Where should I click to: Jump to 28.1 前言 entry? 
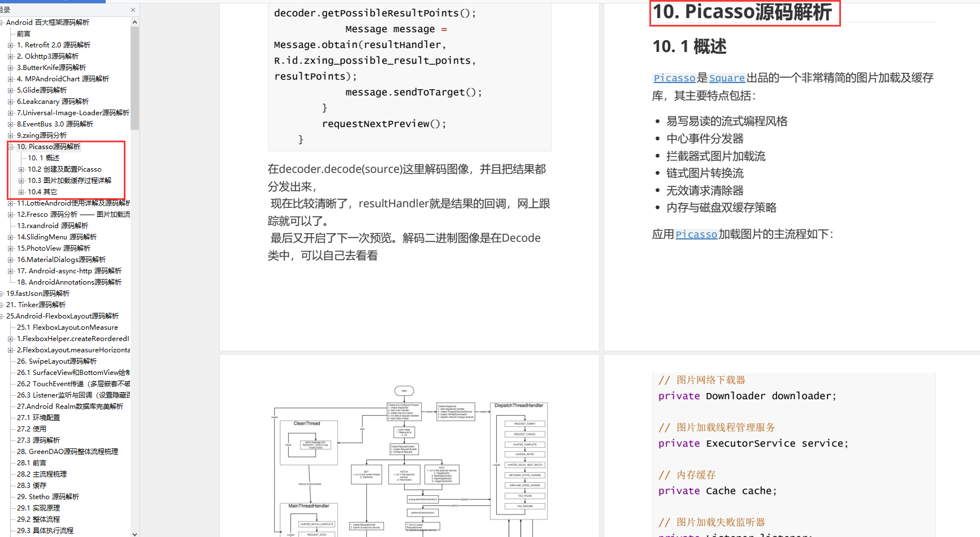(32, 463)
